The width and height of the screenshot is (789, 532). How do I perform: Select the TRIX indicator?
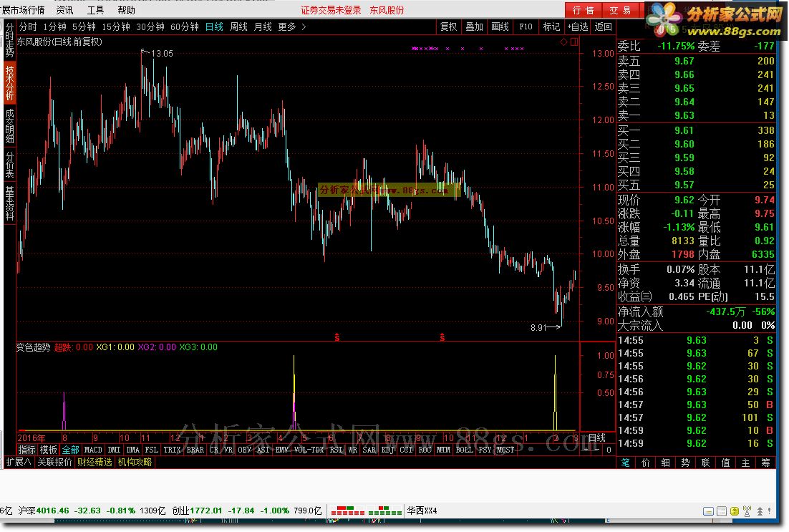(172, 450)
